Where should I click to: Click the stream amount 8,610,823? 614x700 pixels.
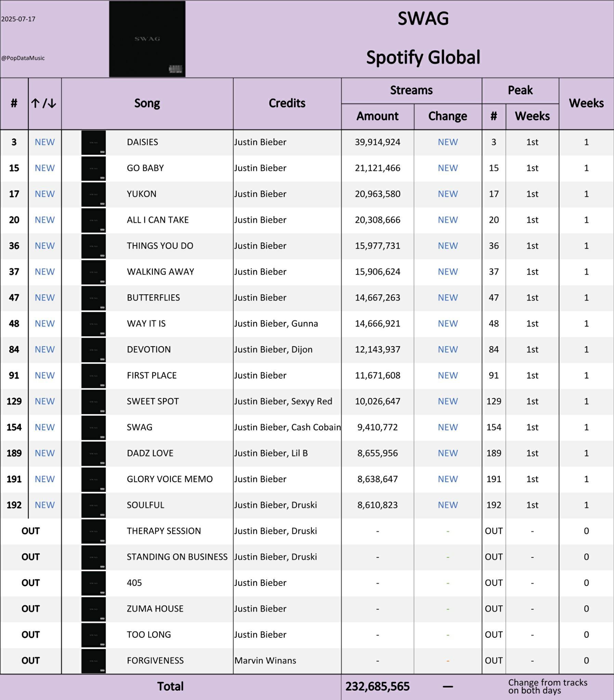tap(378, 505)
